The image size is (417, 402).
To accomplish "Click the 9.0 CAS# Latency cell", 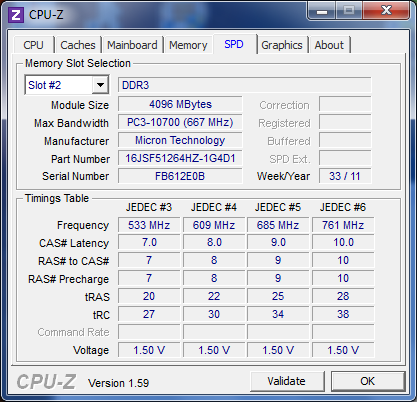I will coord(278,242).
